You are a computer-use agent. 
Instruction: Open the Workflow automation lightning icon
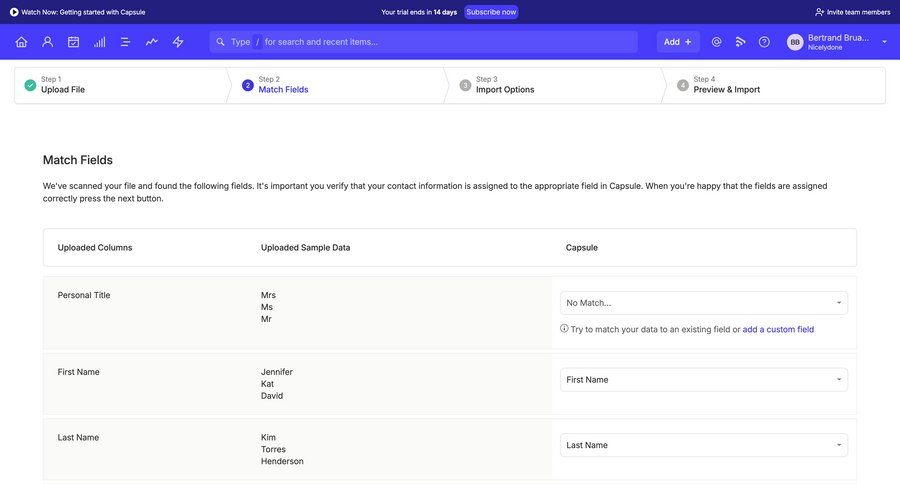click(x=178, y=42)
